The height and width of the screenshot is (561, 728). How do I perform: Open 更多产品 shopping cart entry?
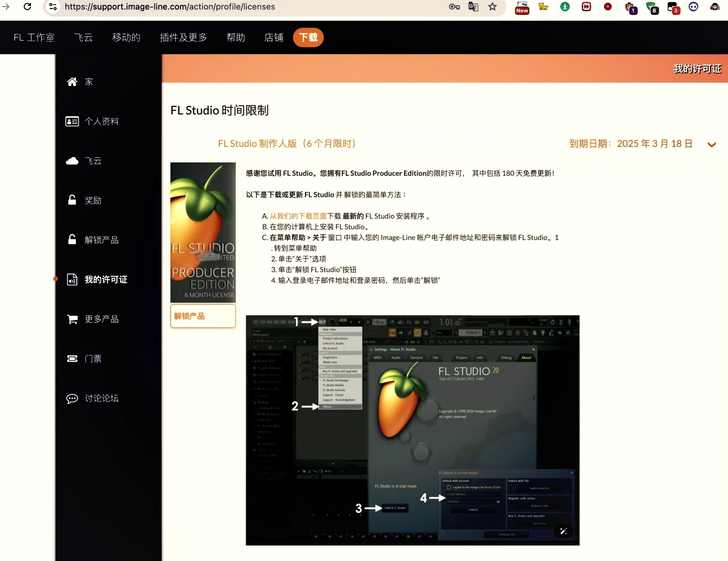click(x=92, y=319)
